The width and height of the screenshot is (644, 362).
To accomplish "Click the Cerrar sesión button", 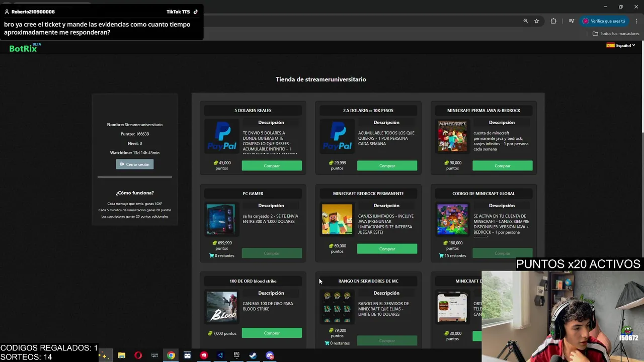I will click(x=135, y=164).
